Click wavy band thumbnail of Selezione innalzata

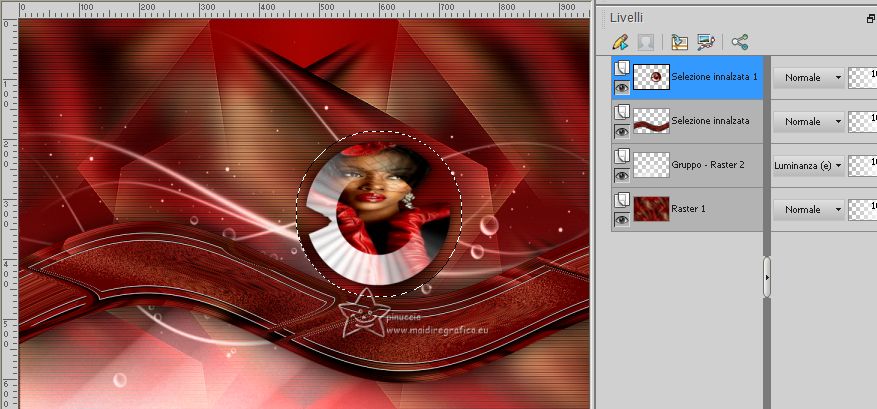[652, 121]
